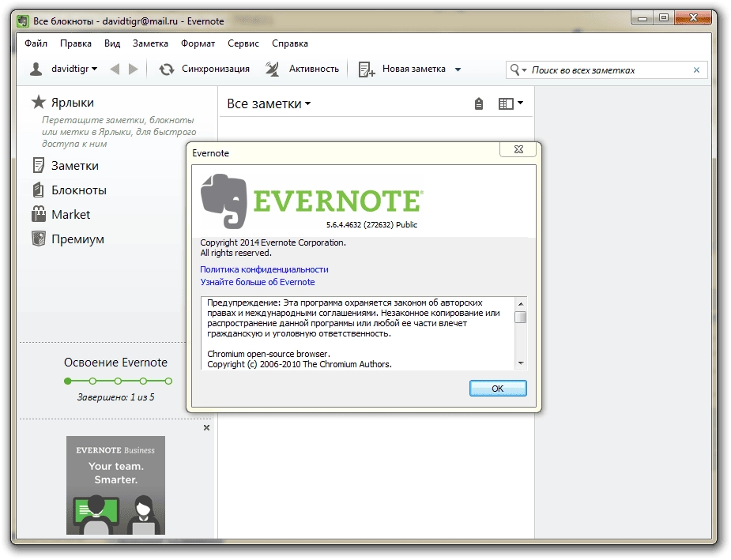Click the Новая заметка note icon

coord(367,70)
